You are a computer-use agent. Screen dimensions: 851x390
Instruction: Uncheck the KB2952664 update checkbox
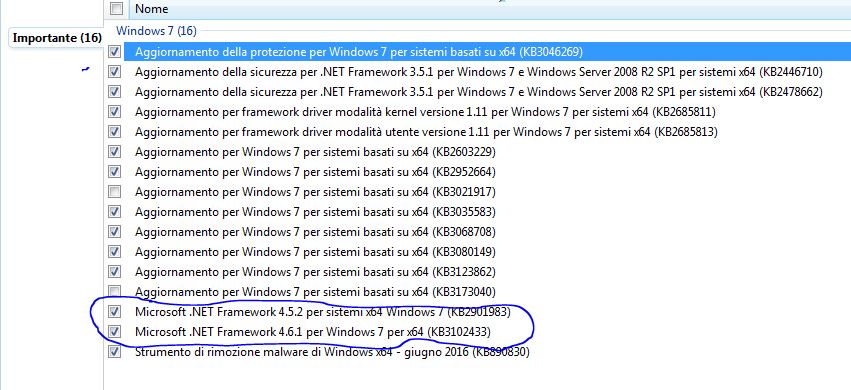[115, 172]
